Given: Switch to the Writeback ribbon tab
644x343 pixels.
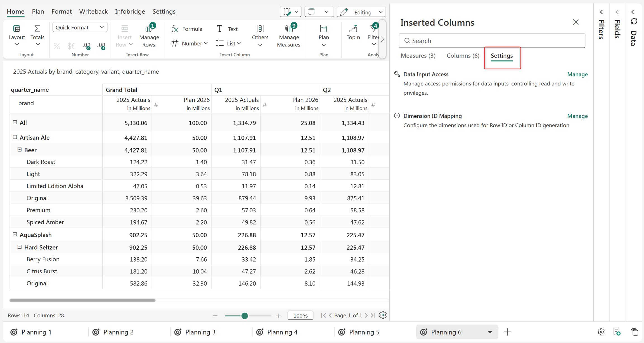Looking at the screenshot, I should click(x=93, y=11).
